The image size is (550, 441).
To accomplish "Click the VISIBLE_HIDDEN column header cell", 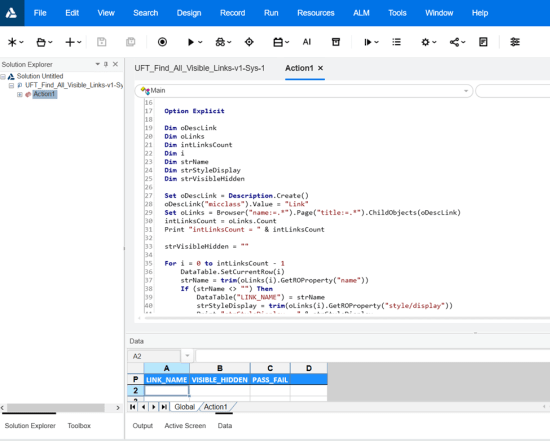I will [220, 380].
